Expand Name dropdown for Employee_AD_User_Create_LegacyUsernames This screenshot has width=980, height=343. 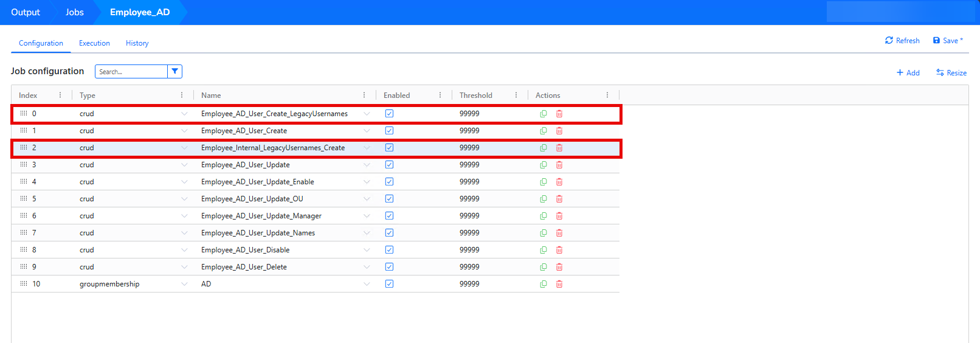coord(367,114)
